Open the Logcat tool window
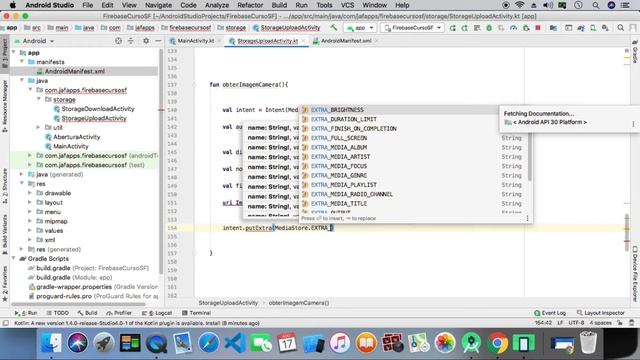The image size is (640, 360). 157,313
